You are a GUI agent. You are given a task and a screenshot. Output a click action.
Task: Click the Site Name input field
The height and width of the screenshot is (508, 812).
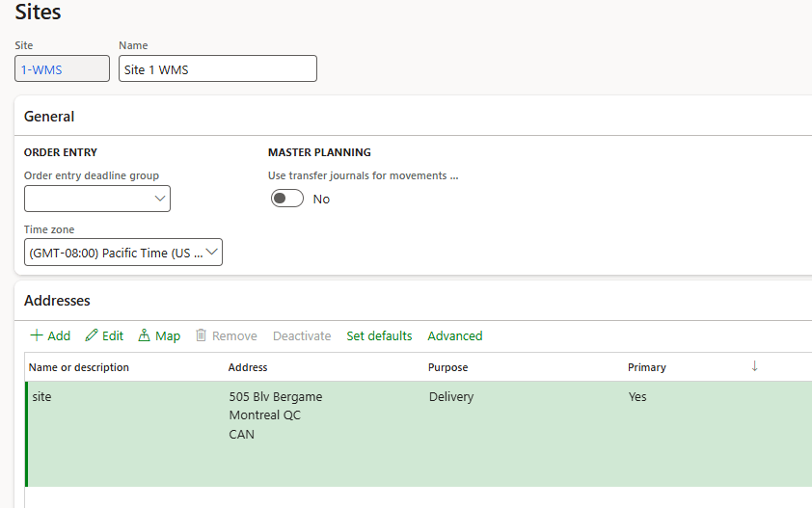point(217,69)
